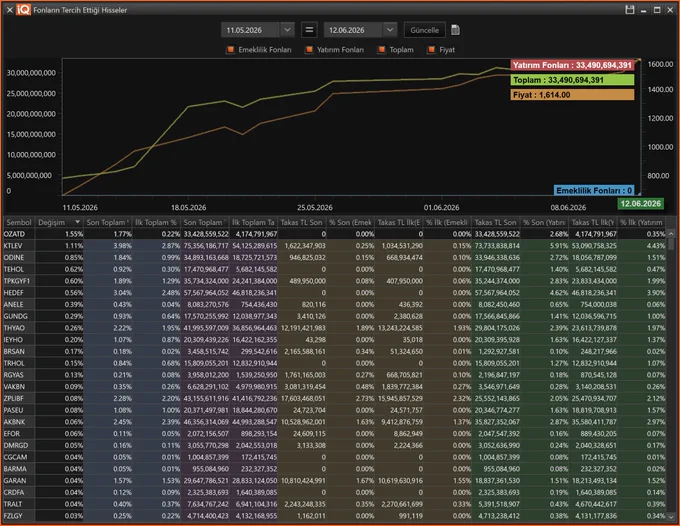Open the end date 12.06.2026 dropdown

click(390, 30)
